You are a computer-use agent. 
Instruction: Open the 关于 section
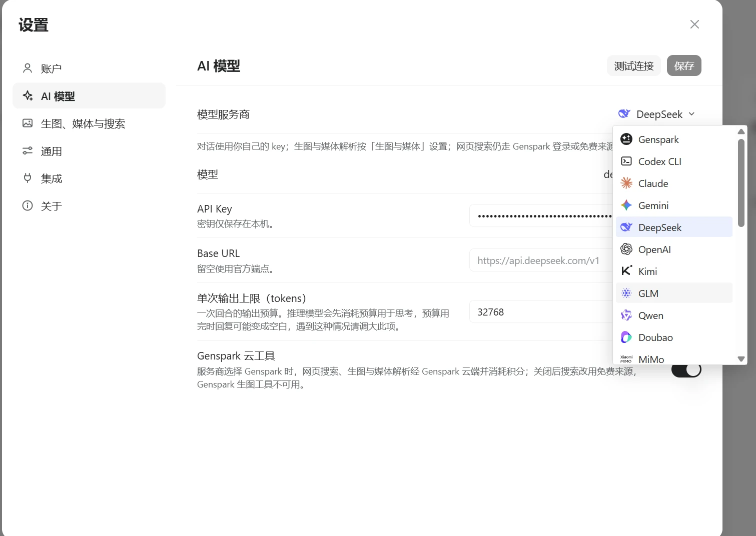coord(89,205)
